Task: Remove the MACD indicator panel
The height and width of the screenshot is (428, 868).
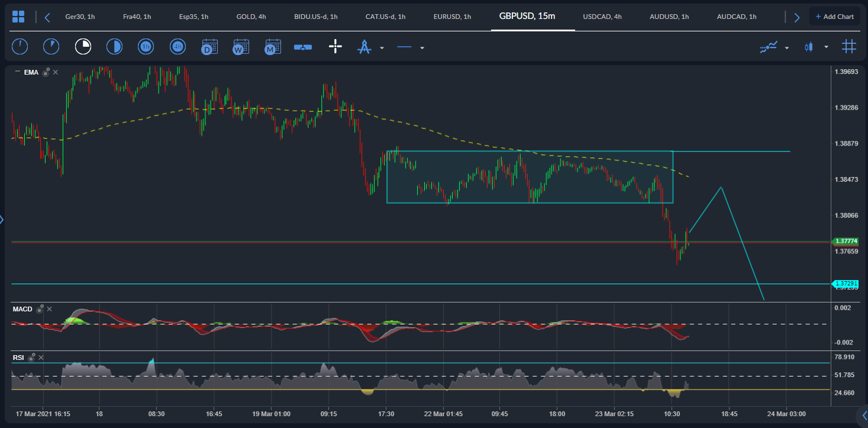Action: (x=50, y=309)
